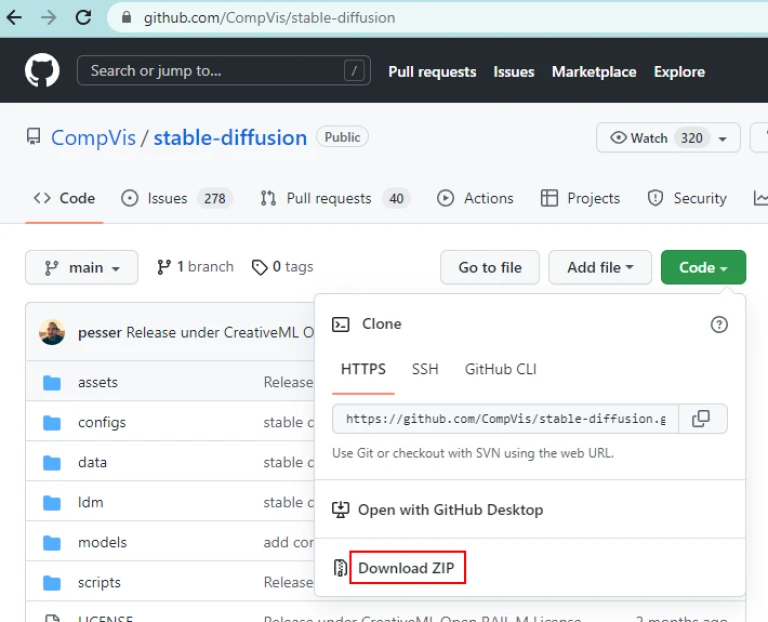768x622 pixels.
Task: Open Pull requests in top navigation
Action: [x=432, y=72]
